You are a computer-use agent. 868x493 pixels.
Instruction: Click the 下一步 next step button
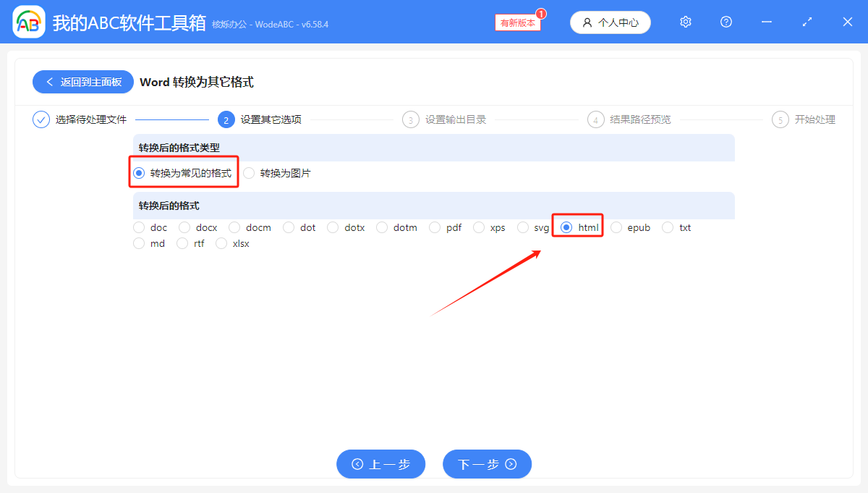point(487,464)
